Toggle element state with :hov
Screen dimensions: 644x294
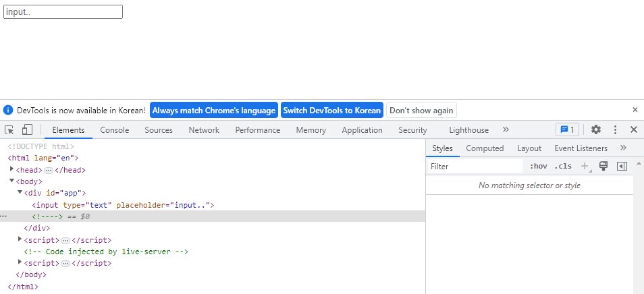(x=539, y=166)
